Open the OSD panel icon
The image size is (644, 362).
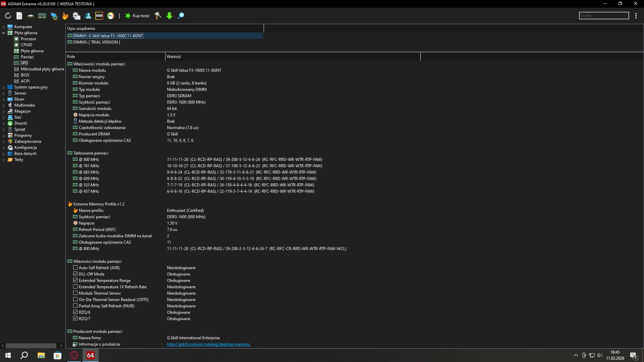99,16
